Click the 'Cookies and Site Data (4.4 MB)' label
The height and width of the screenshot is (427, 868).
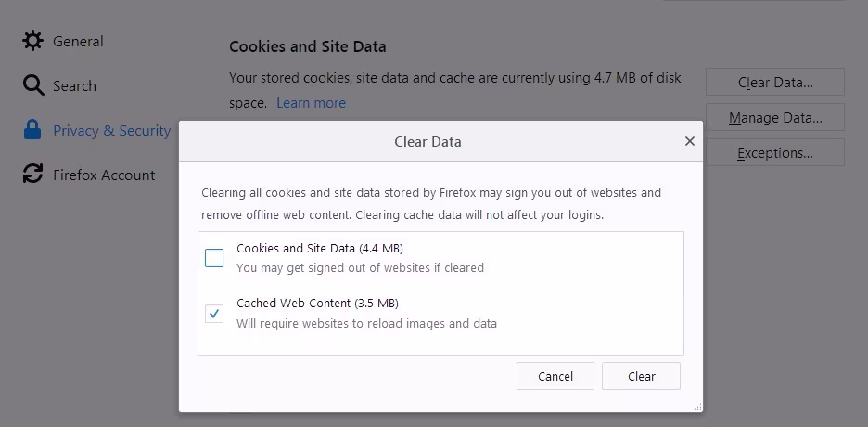click(319, 248)
